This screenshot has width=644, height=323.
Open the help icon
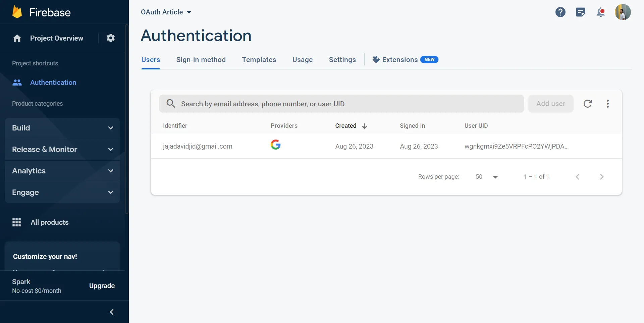point(560,12)
